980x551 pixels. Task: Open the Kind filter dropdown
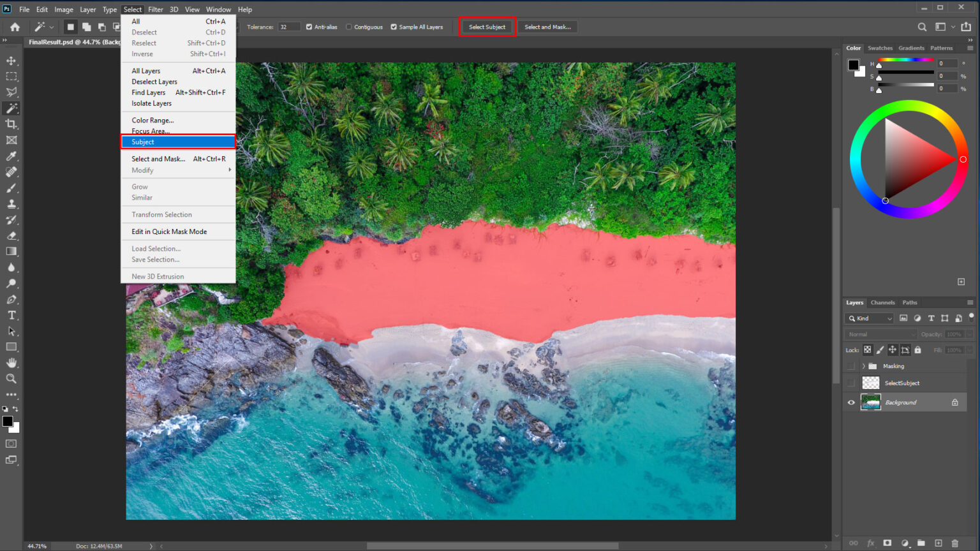tap(868, 318)
